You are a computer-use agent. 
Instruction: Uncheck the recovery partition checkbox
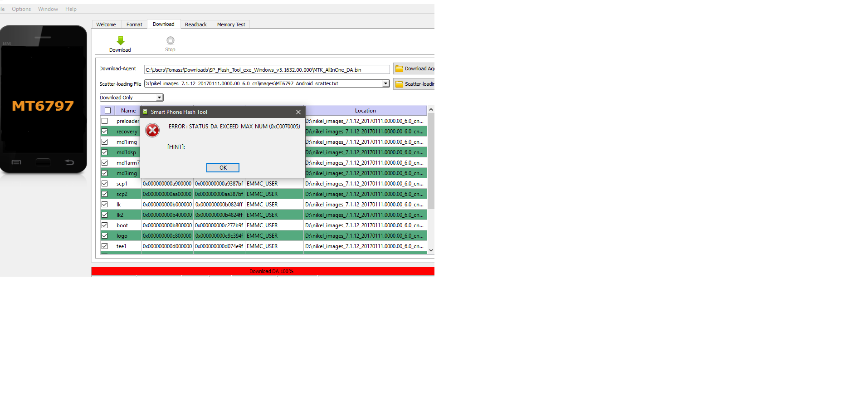tap(105, 132)
